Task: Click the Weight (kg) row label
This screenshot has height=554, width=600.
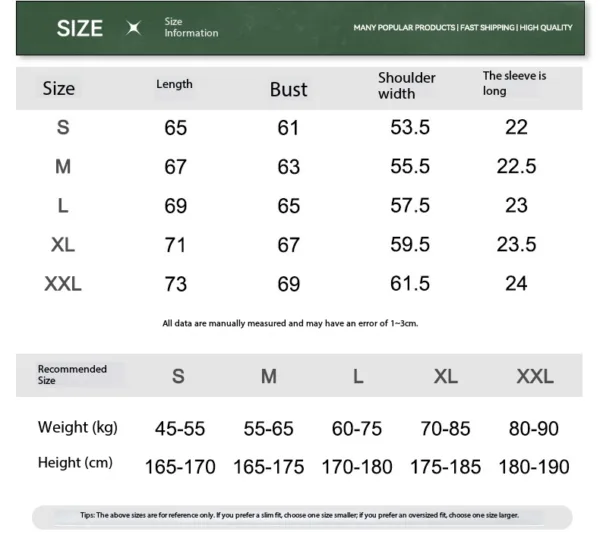Action: [78, 428]
